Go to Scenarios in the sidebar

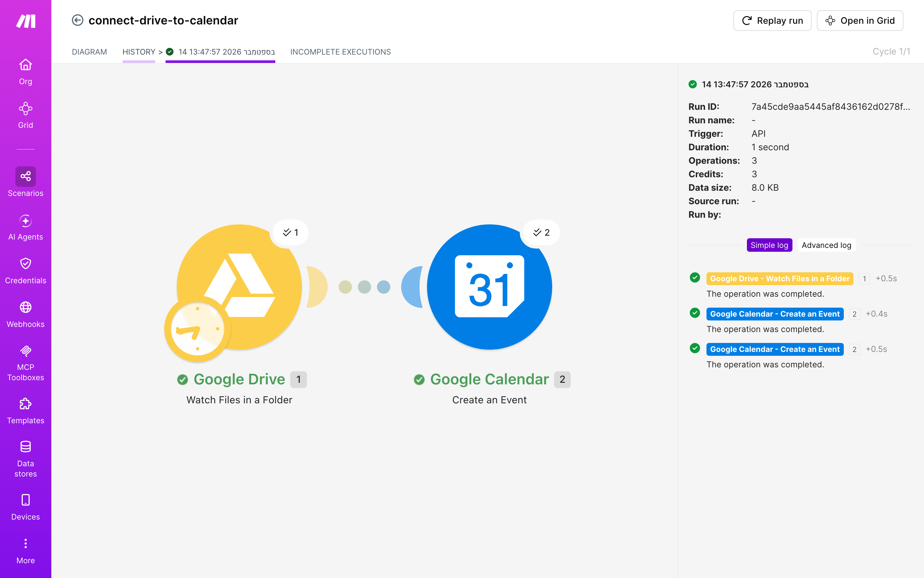tap(26, 182)
